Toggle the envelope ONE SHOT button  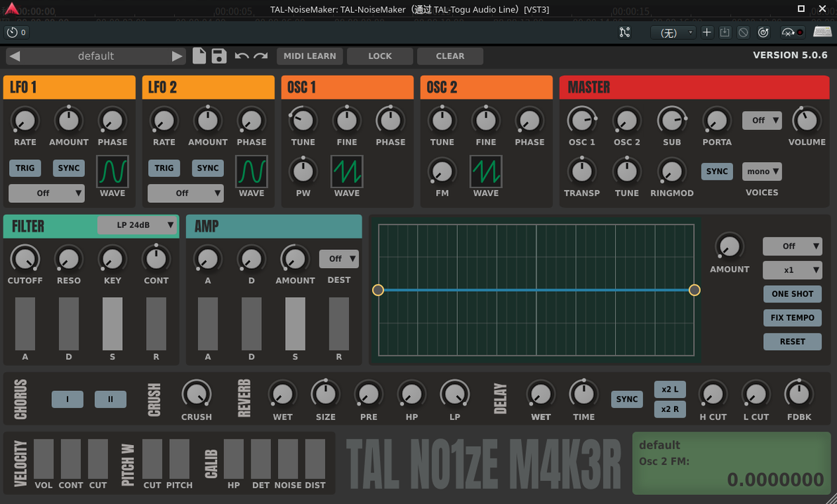coord(792,294)
